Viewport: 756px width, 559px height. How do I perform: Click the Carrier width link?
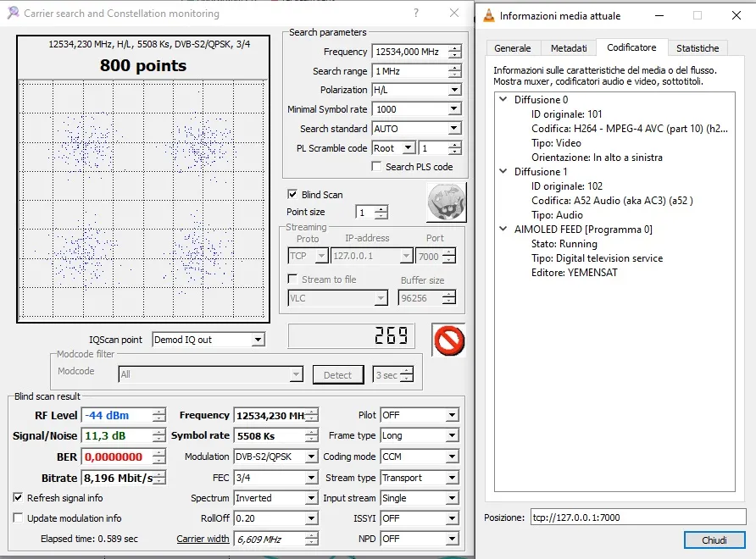[x=203, y=539]
